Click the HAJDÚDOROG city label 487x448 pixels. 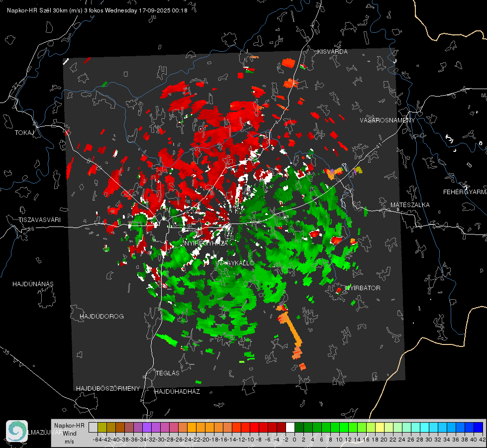point(101,316)
